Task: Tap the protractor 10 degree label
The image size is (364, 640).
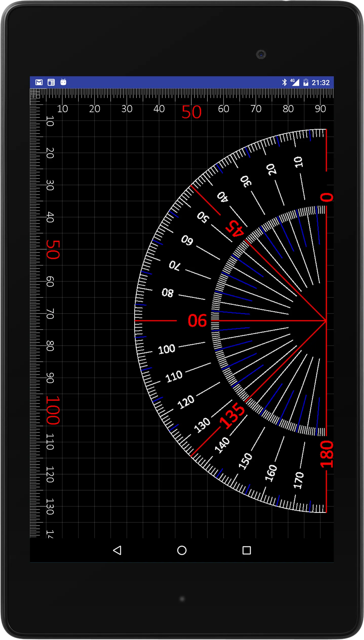Action: pos(299,162)
